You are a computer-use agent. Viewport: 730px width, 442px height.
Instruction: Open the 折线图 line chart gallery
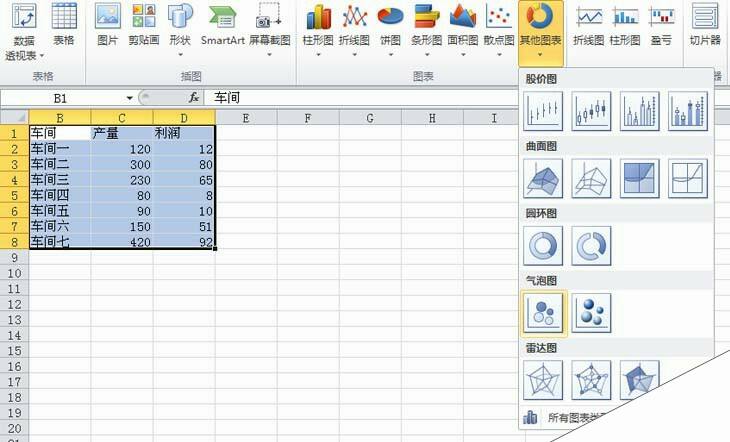(x=354, y=29)
